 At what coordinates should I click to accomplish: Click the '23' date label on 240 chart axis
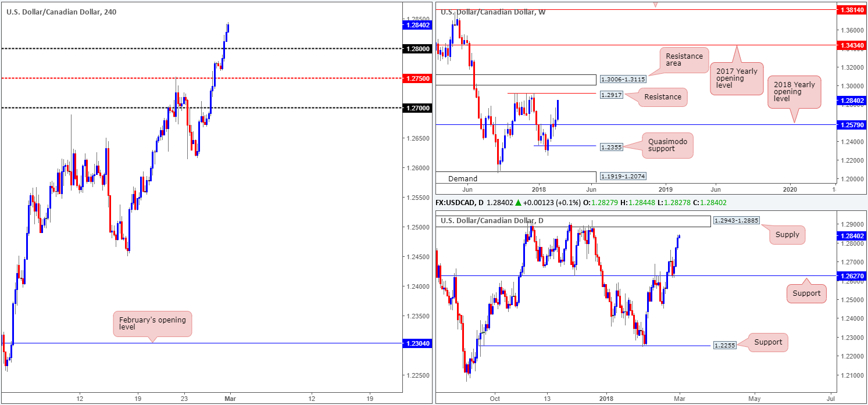tap(184, 399)
